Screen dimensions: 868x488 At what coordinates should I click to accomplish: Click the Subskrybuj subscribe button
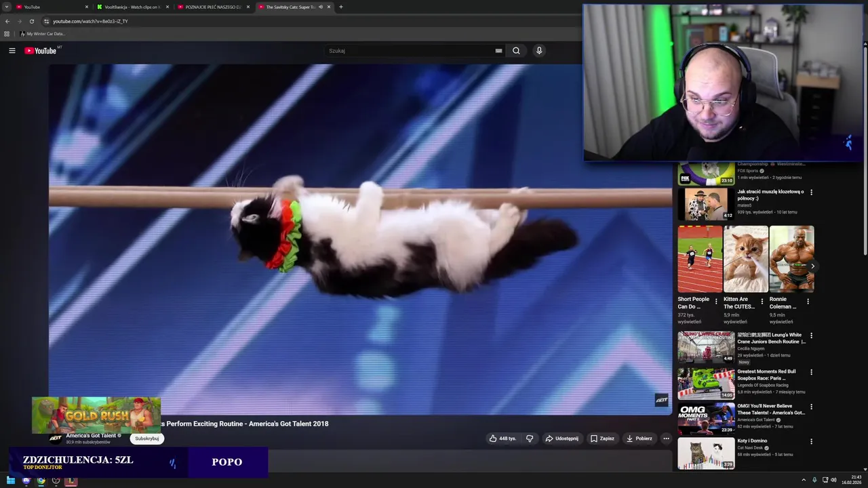pos(147,439)
